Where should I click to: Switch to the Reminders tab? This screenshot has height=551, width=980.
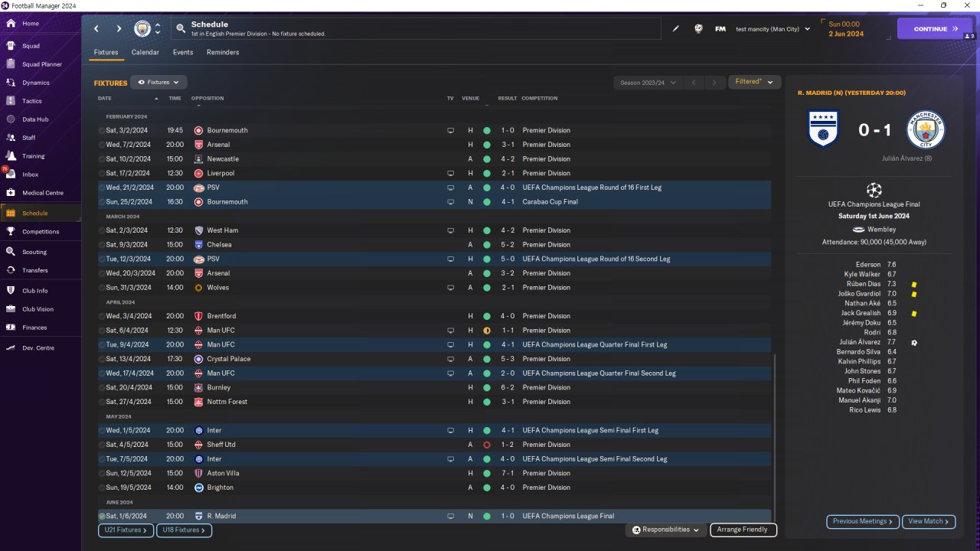(x=223, y=53)
